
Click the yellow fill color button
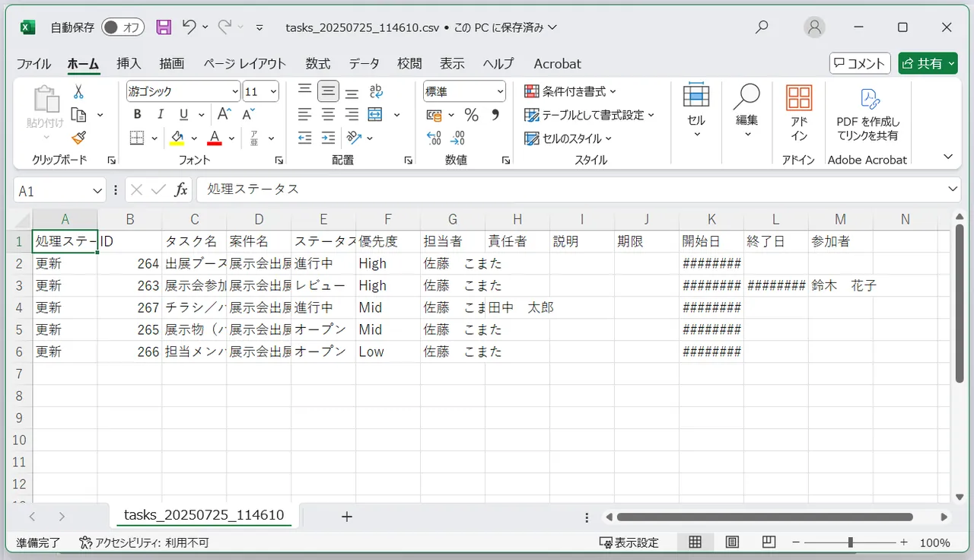click(177, 138)
